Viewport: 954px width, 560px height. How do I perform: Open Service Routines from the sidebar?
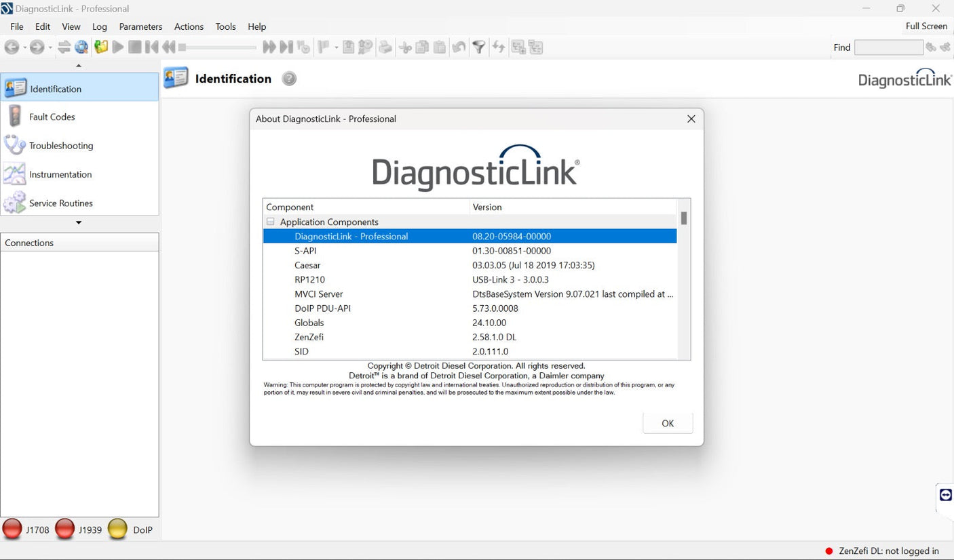click(x=61, y=203)
